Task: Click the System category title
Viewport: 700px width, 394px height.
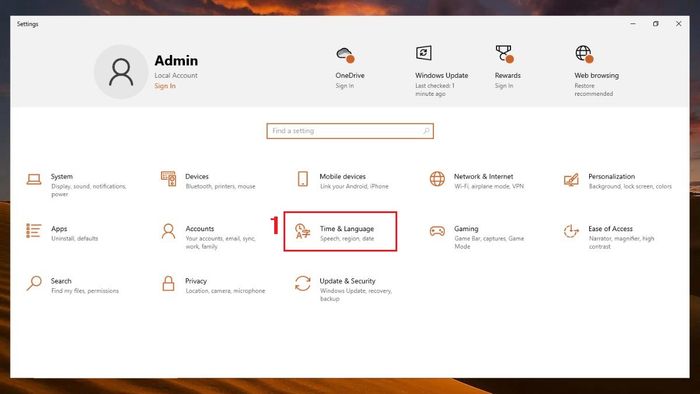Action: (62, 176)
